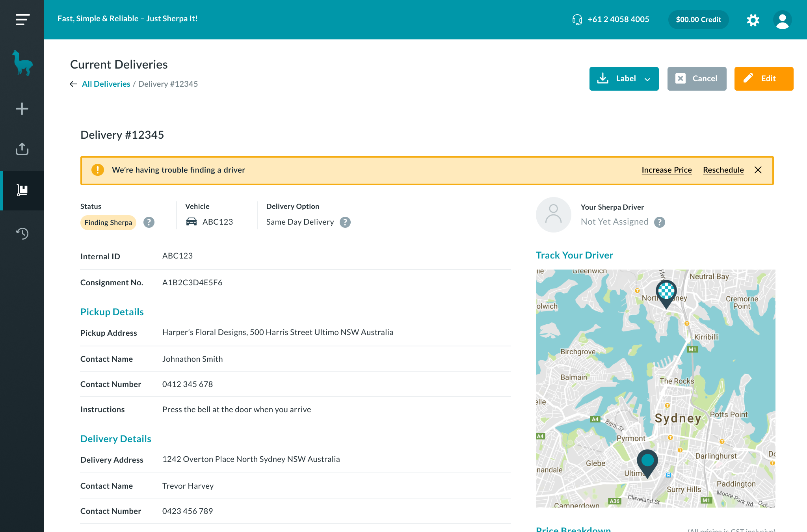Click the Track Your Driver map
This screenshot has width=807, height=532.
coord(655,388)
